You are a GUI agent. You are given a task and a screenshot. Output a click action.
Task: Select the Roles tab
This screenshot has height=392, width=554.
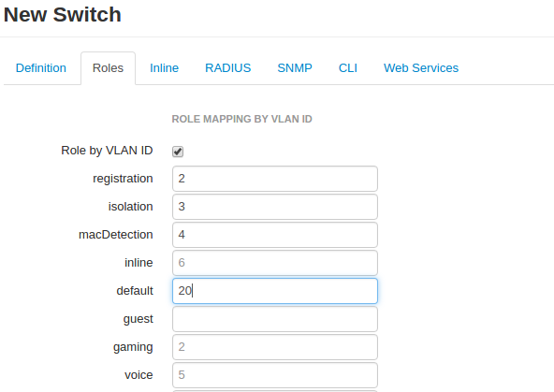(108, 67)
